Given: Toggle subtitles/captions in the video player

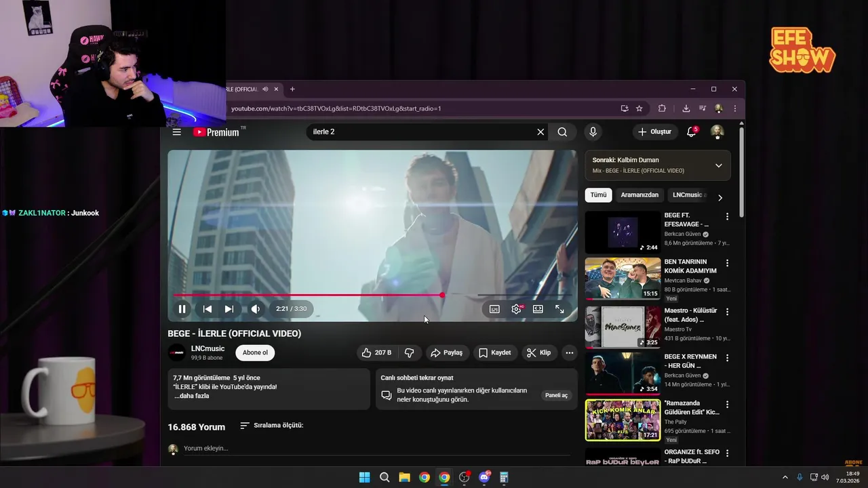Looking at the screenshot, I should (x=494, y=309).
